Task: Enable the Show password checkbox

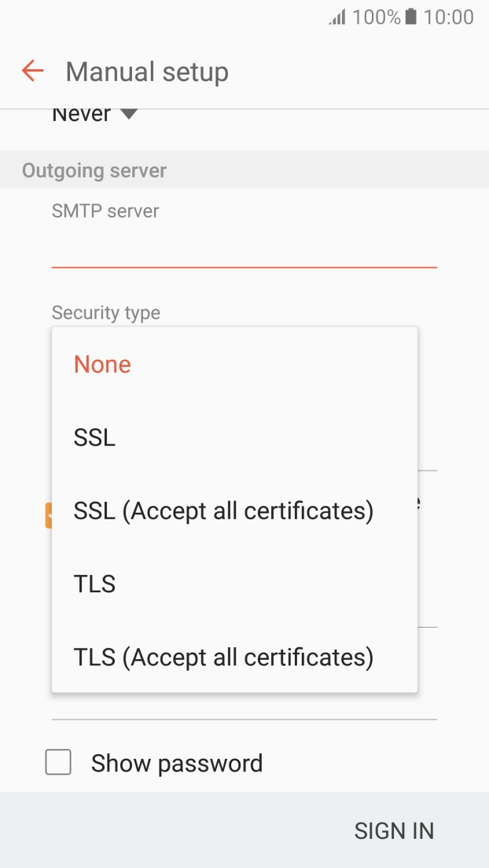Action: coord(58,763)
